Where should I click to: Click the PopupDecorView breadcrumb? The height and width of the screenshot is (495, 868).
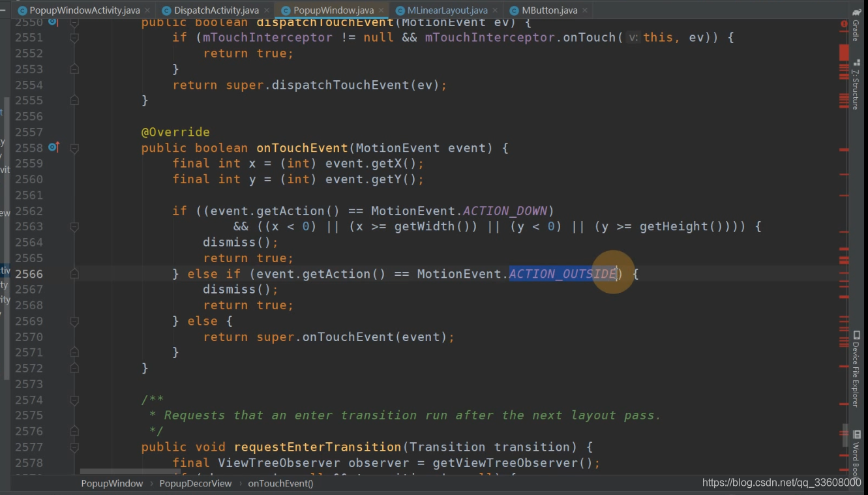point(195,483)
